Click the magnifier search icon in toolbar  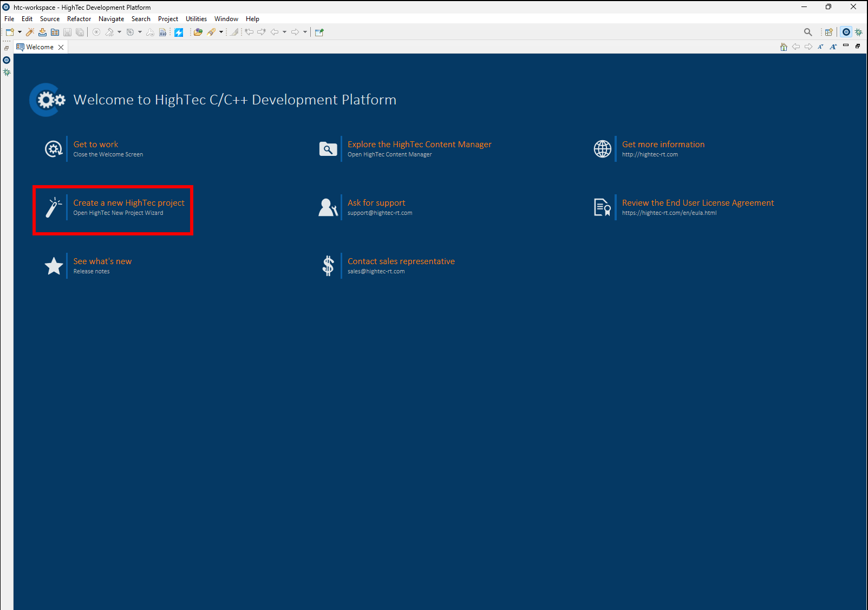click(x=808, y=32)
